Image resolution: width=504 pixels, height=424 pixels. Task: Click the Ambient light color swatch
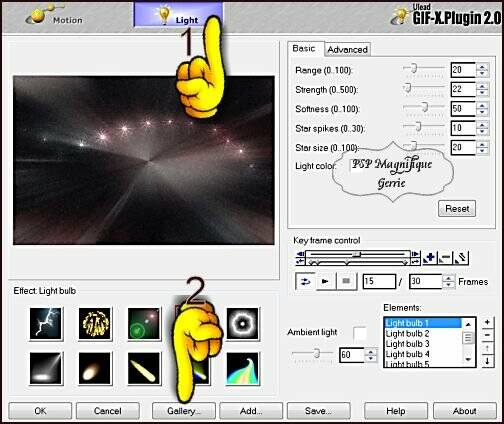[x=360, y=333]
